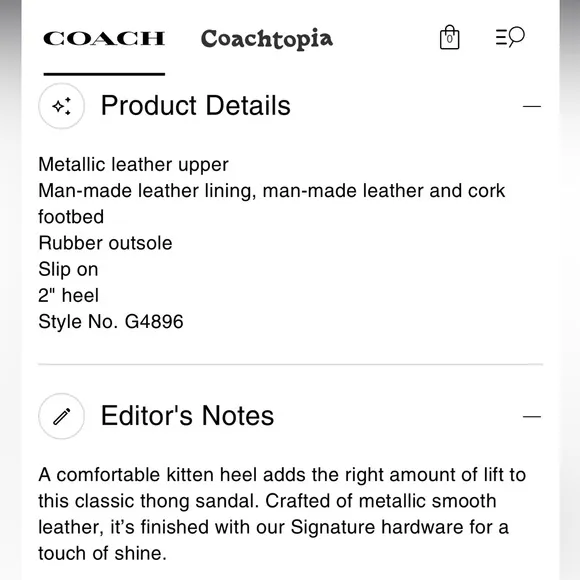This screenshot has height=580, width=580.
Task: Switch to the Coachtopia tab
Action: click(267, 39)
